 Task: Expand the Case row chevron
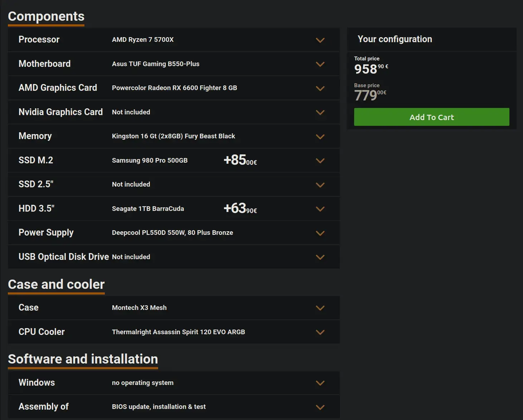320,308
